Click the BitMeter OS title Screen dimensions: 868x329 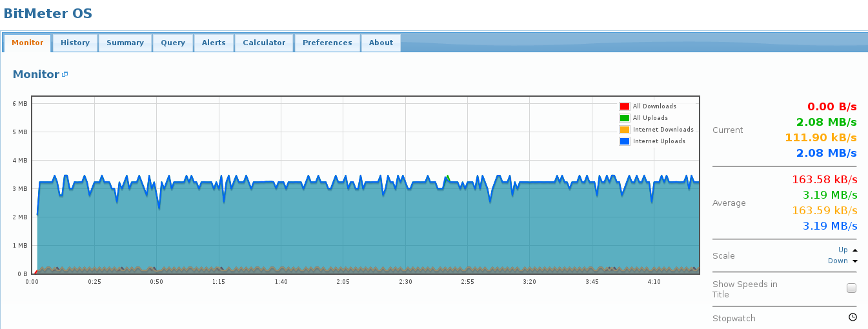coord(48,14)
